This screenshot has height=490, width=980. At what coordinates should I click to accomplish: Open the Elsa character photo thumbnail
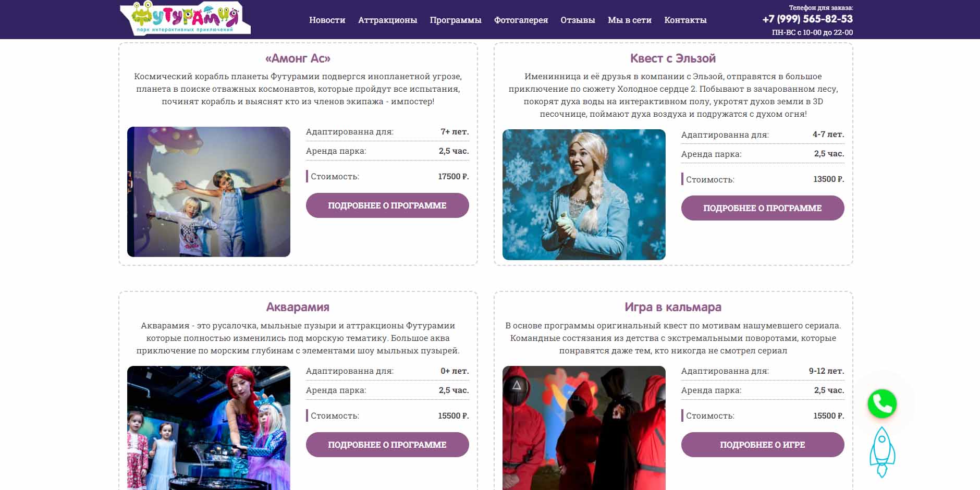pos(584,194)
